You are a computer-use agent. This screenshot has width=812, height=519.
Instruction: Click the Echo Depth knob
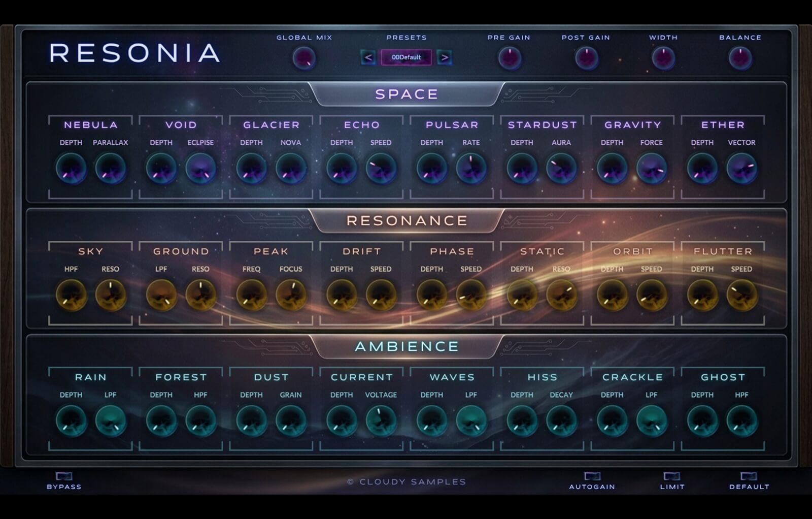[x=342, y=169]
